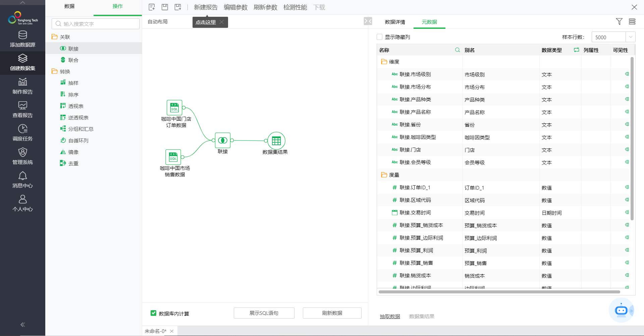Image resolution: width=644 pixels, height=336 pixels.
Task: Toggle visibility of 联接.市场级别 column
Action: click(627, 74)
